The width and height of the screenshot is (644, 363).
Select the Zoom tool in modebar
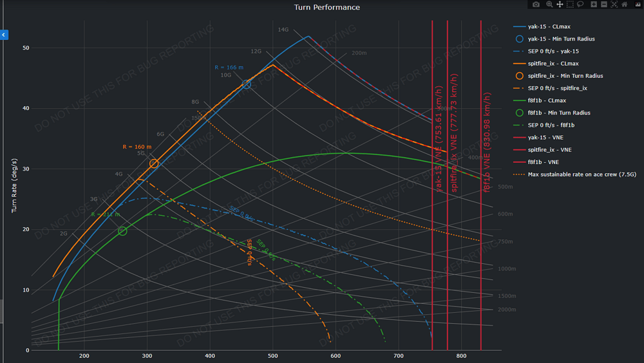(549, 5)
